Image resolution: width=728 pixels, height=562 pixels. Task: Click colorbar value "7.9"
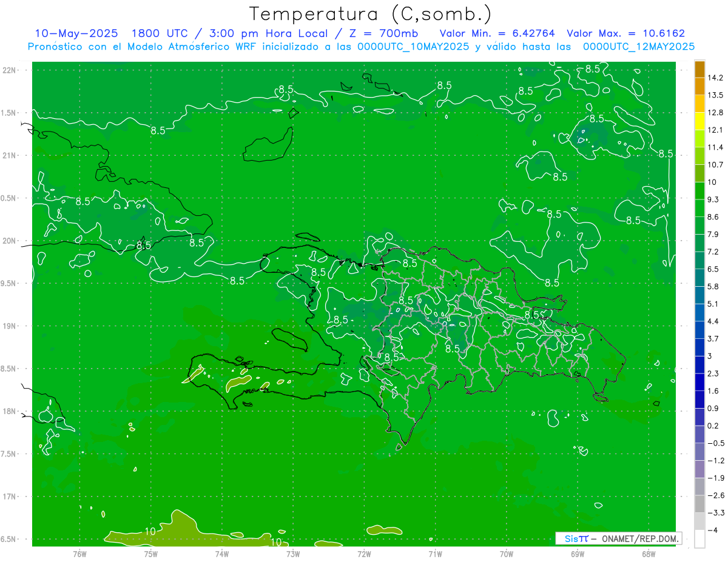pyautogui.click(x=713, y=235)
